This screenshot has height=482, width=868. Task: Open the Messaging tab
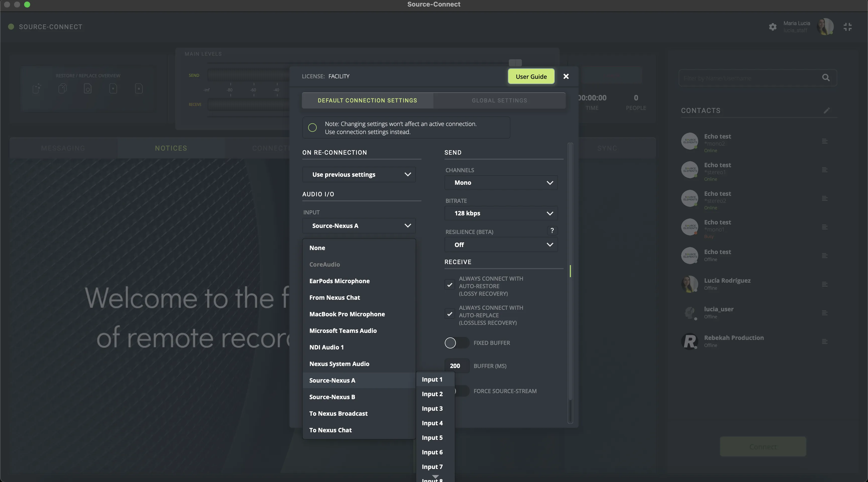tap(63, 148)
